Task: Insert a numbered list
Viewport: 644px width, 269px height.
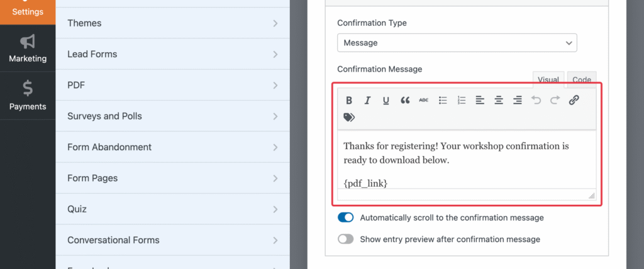Action: (461, 100)
